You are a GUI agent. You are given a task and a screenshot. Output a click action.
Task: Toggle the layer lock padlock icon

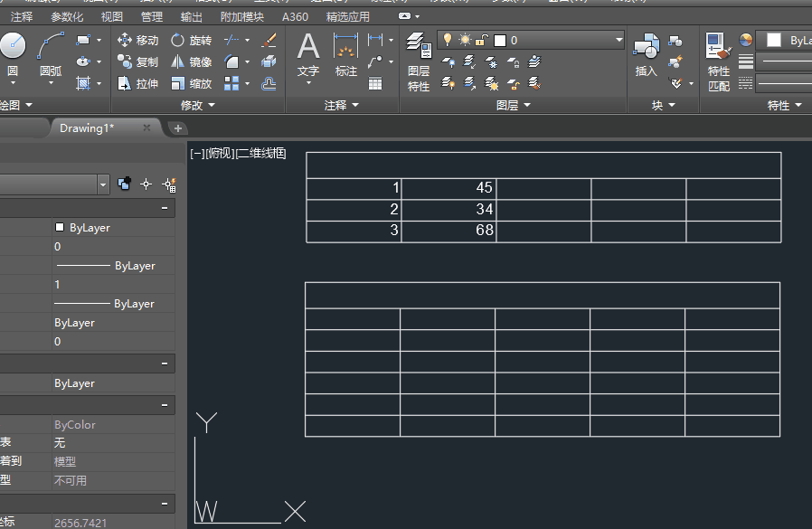(482, 40)
